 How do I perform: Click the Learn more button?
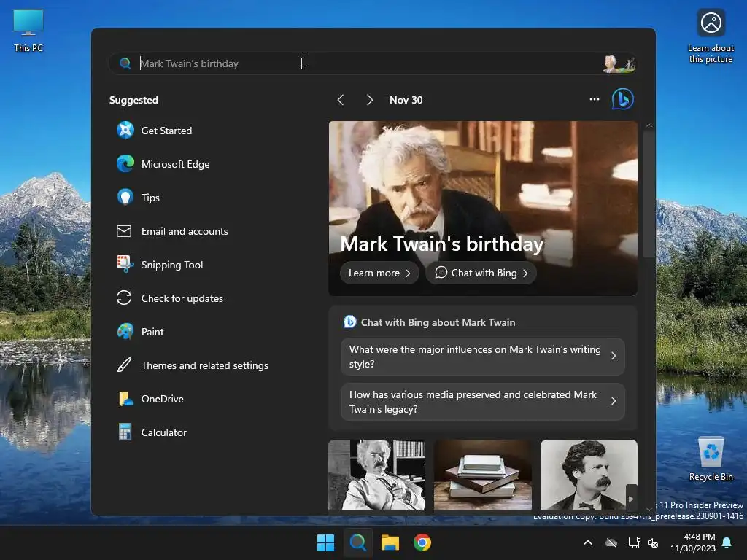coord(379,273)
